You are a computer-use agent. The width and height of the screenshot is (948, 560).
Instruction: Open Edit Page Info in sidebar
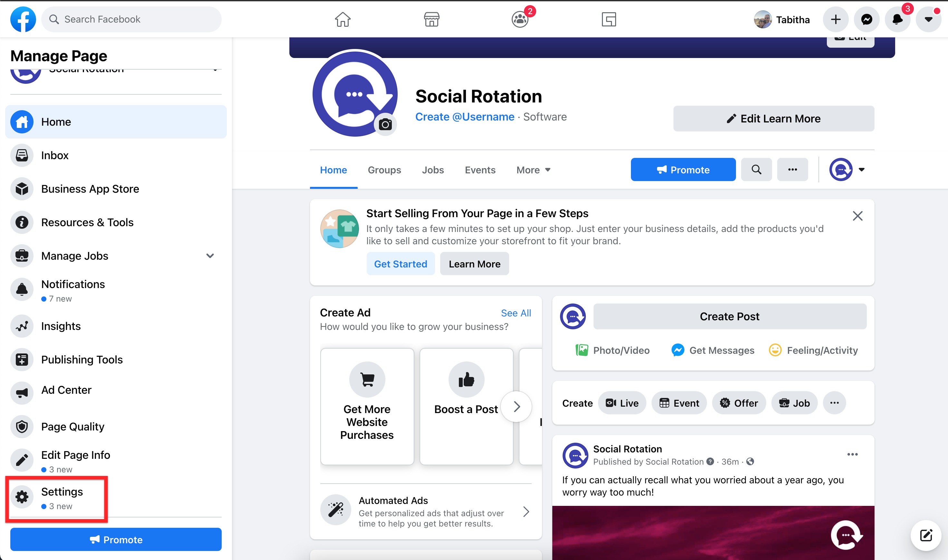point(116,461)
